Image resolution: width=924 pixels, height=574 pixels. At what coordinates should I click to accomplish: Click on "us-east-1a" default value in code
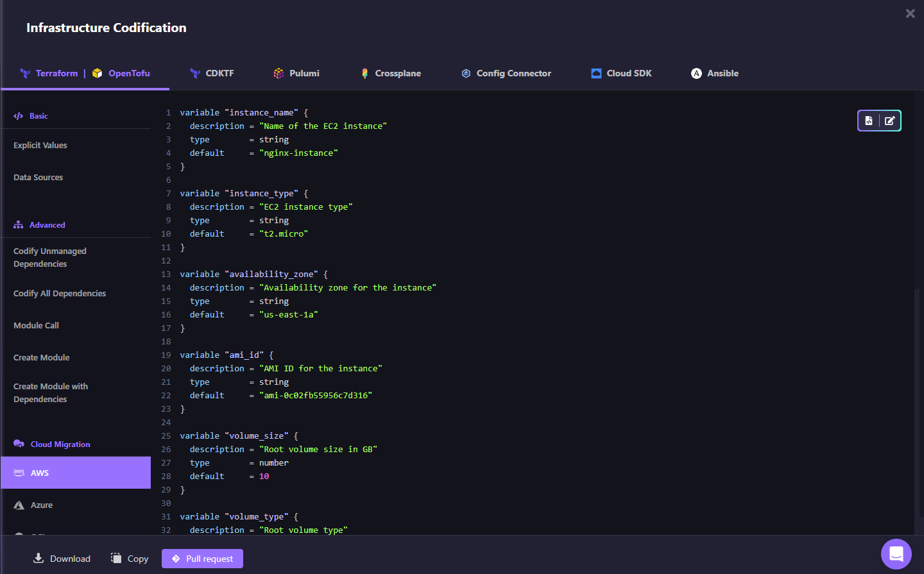tap(289, 315)
